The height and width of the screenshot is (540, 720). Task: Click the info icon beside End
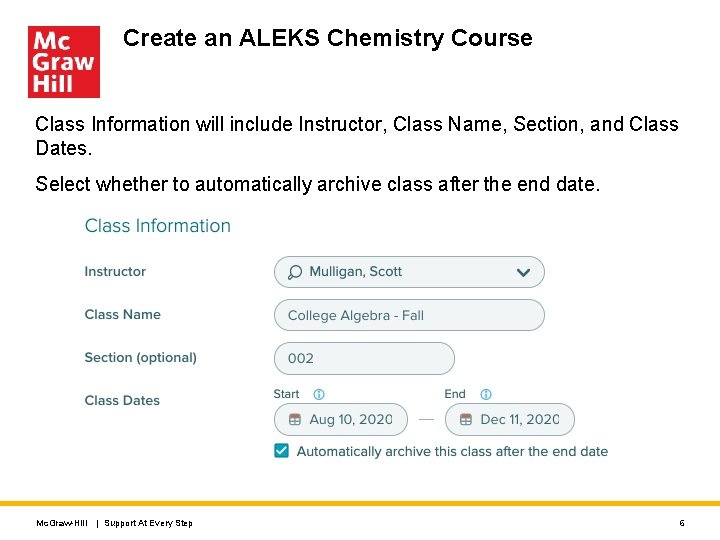click(x=486, y=394)
